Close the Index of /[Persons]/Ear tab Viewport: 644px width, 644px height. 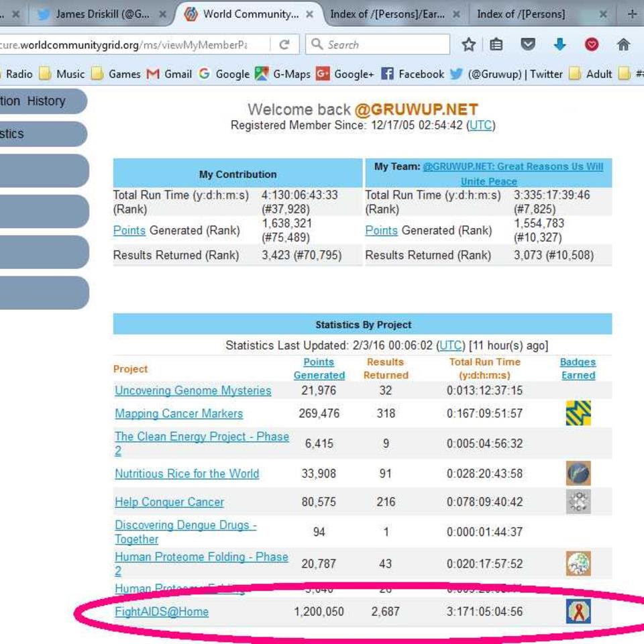(456, 14)
